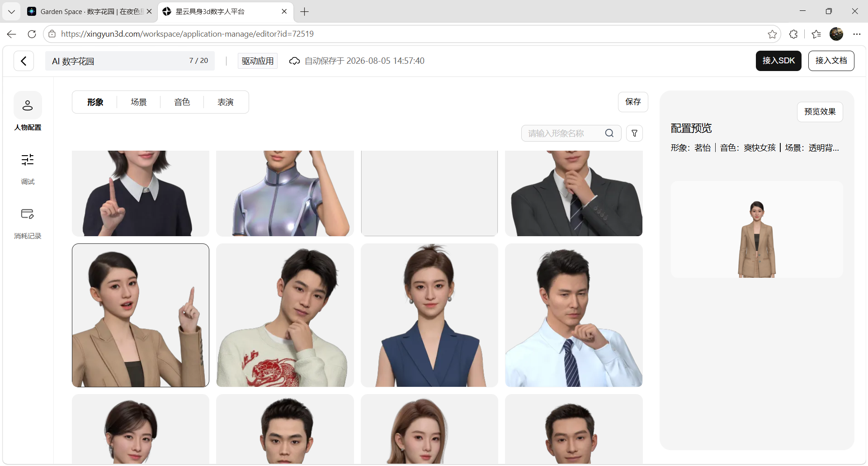View site information lock icon

pyautogui.click(x=52, y=34)
